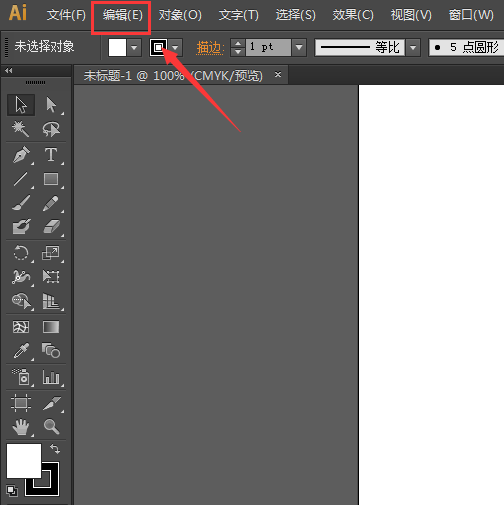Select the Slice tool
The height and width of the screenshot is (505, 504).
click(51, 403)
